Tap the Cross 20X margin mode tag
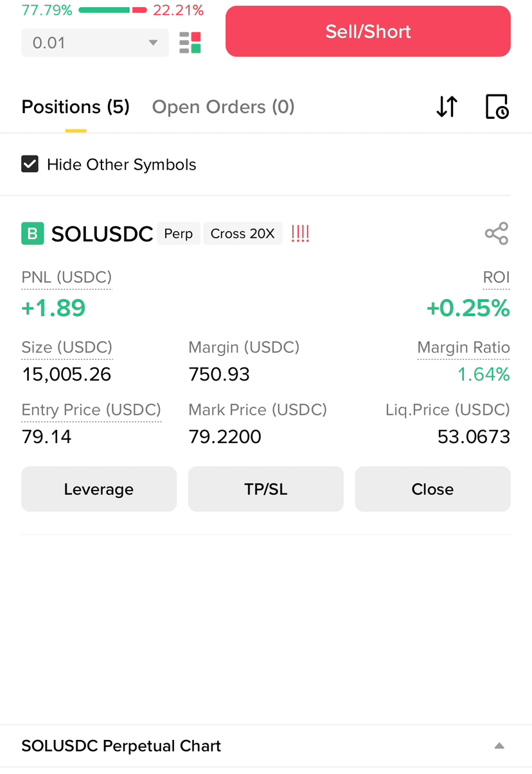The height and width of the screenshot is (774, 532). (242, 233)
